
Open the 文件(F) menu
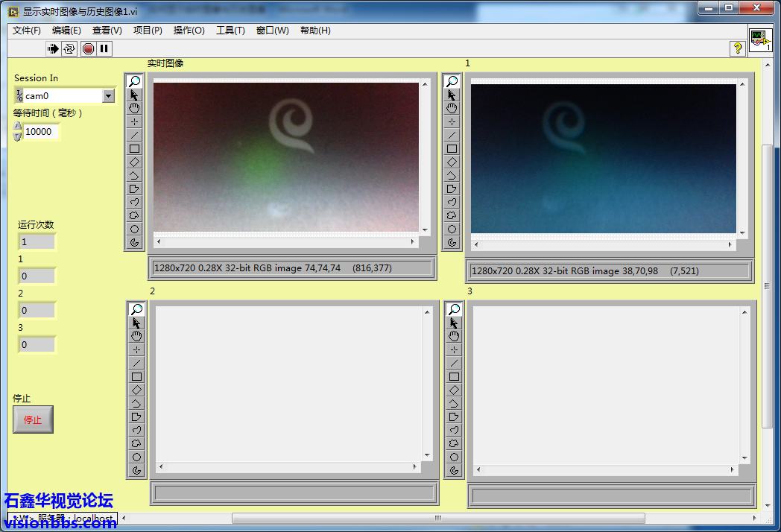27,31
